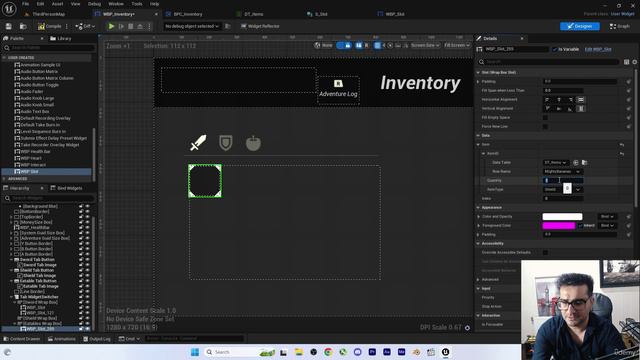Start Play simulation with green play icon
This screenshot has width=640, height=360.
tap(111, 26)
